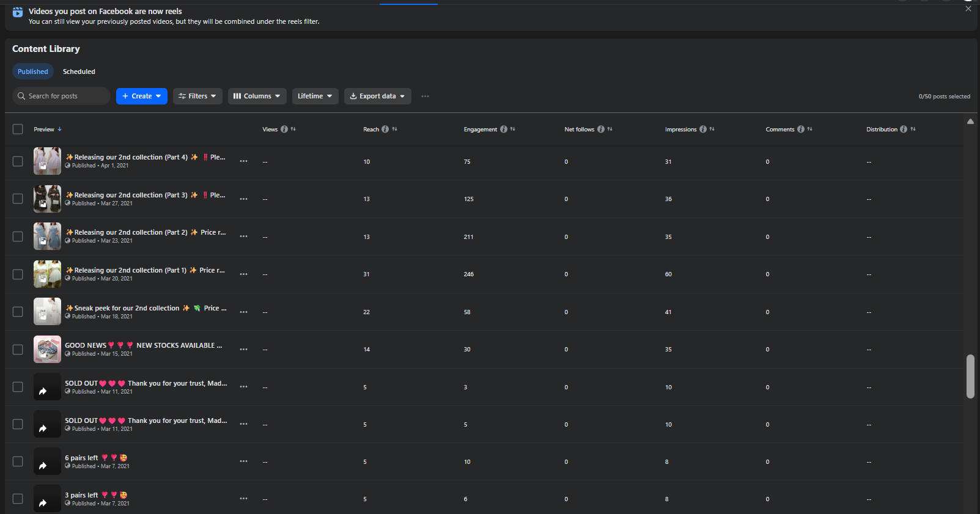980x514 pixels.
Task: Sort by Impressions using the arrows icon
Action: click(712, 130)
